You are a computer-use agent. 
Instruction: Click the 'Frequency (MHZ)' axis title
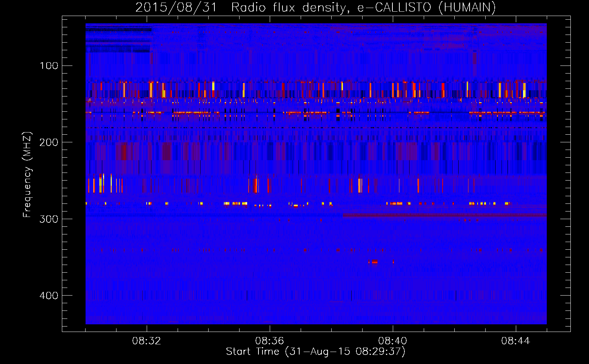point(28,174)
